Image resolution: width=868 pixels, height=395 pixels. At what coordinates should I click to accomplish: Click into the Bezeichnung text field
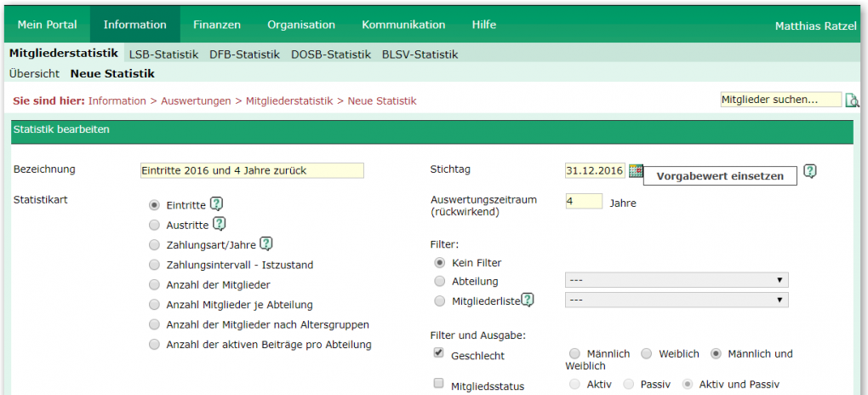click(x=253, y=170)
